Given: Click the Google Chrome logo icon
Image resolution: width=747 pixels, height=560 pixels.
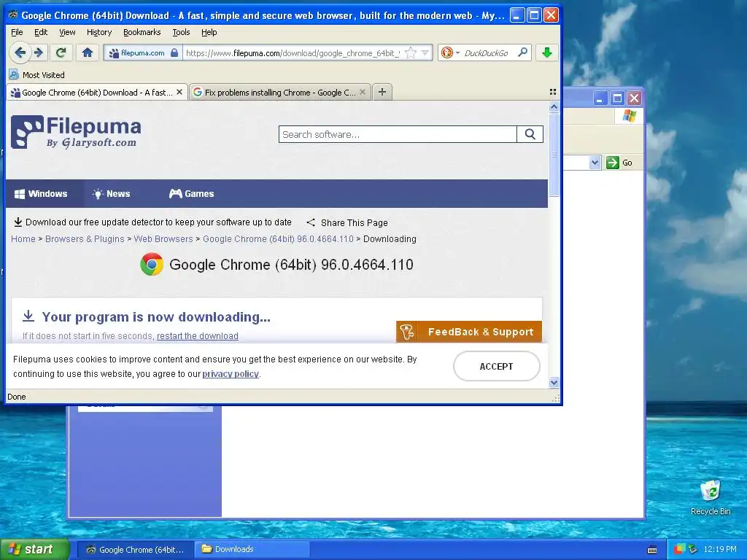Looking at the screenshot, I should 152,264.
